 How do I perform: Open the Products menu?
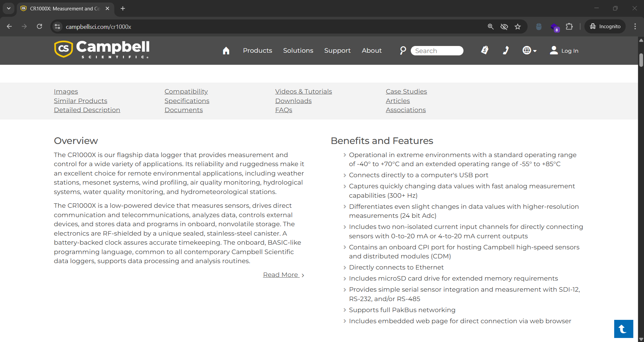257,50
